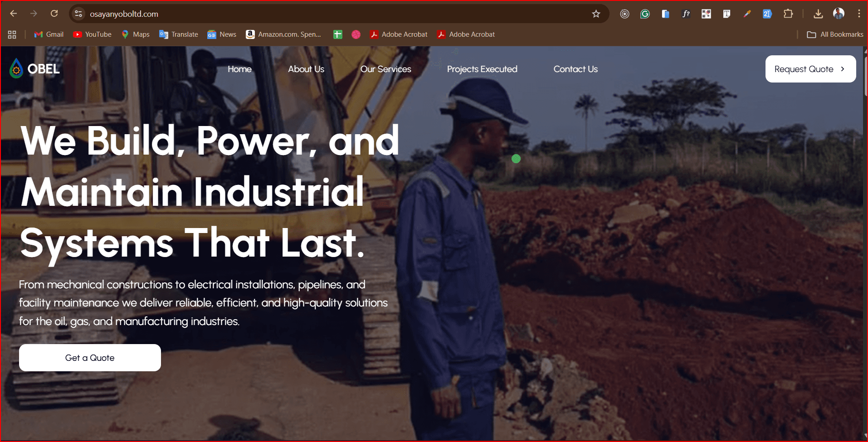The image size is (868, 442).
Task: Click the font identifier 'f?' extension
Action: (x=686, y=14)
